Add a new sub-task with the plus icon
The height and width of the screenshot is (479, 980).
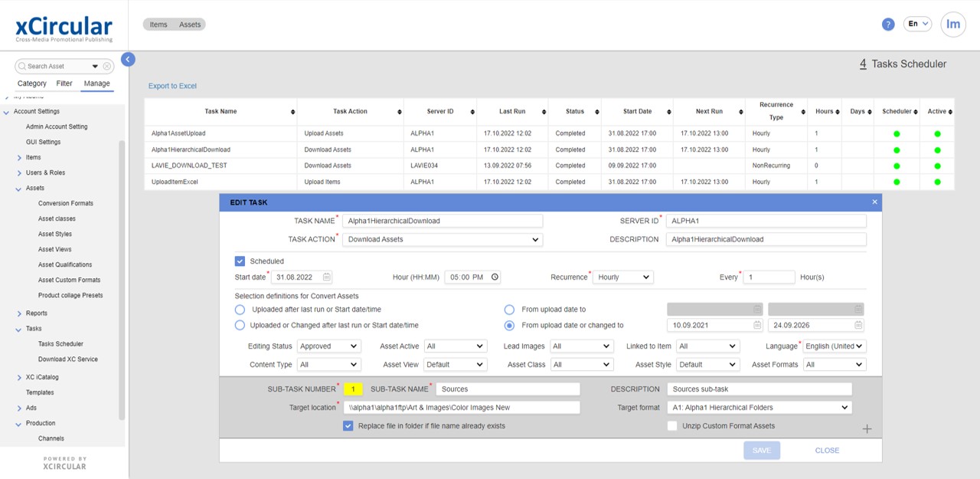coord(867,429)
